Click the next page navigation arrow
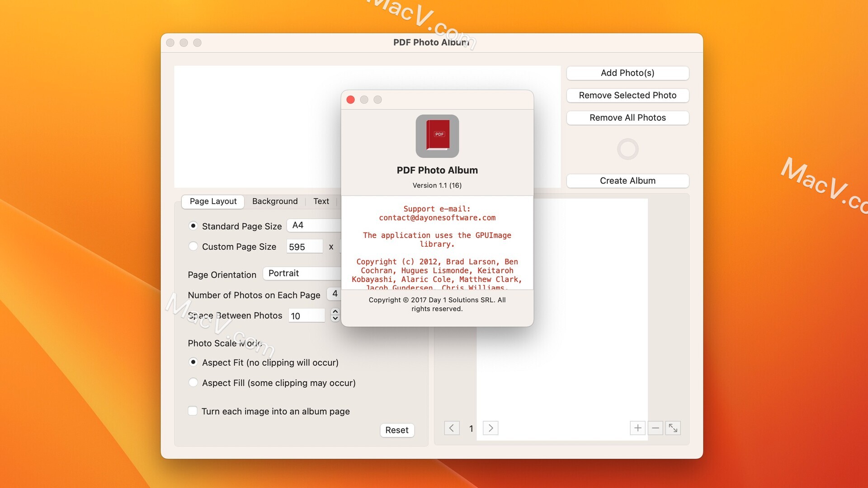868x488 pixels. point(491,428)
